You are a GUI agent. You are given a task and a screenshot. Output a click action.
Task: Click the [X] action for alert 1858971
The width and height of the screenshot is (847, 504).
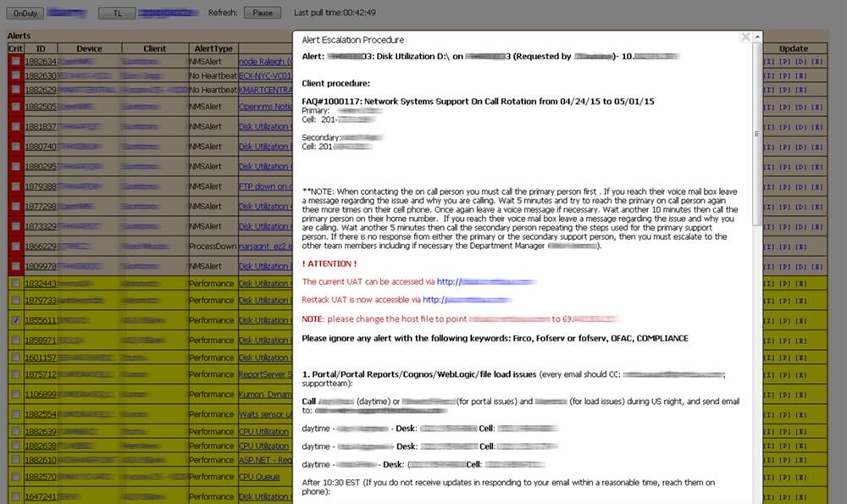click(x=801, y=341)
